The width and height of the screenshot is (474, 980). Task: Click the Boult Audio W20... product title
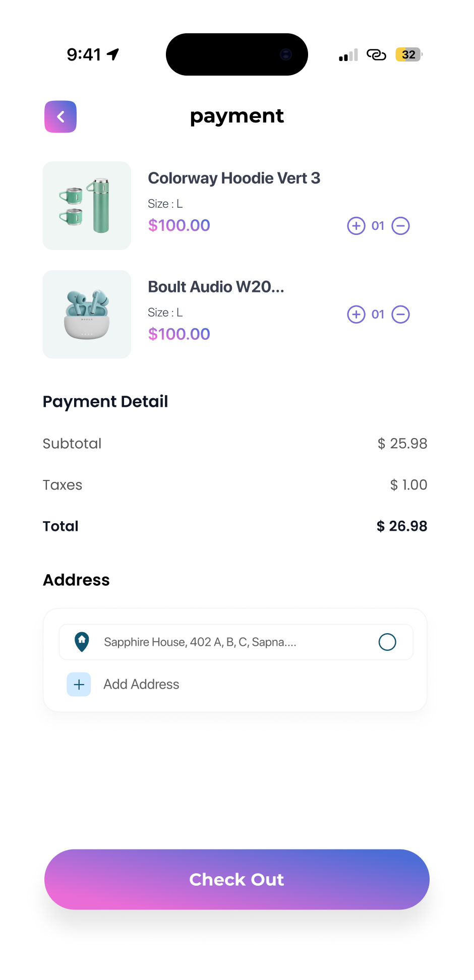[216, 287]
